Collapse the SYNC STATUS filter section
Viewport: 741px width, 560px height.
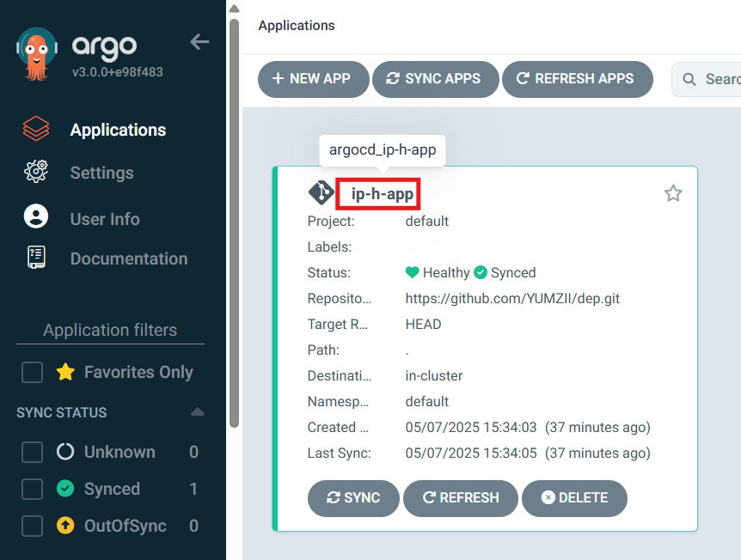(x=198, y=411)
